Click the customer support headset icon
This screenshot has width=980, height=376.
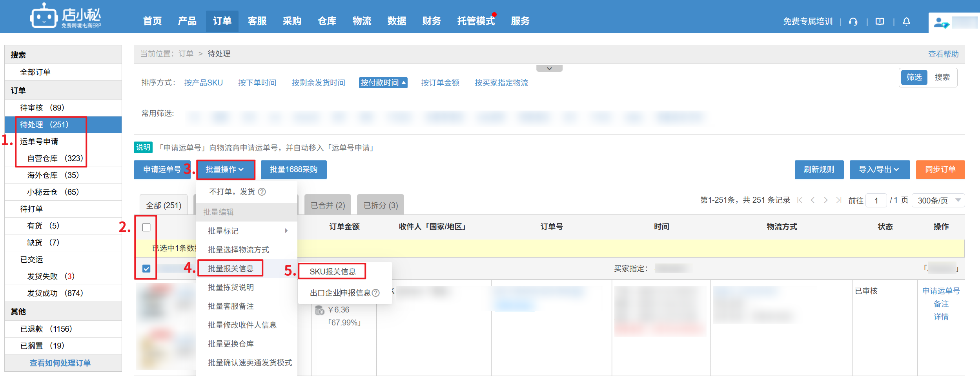tap(853, 22)
